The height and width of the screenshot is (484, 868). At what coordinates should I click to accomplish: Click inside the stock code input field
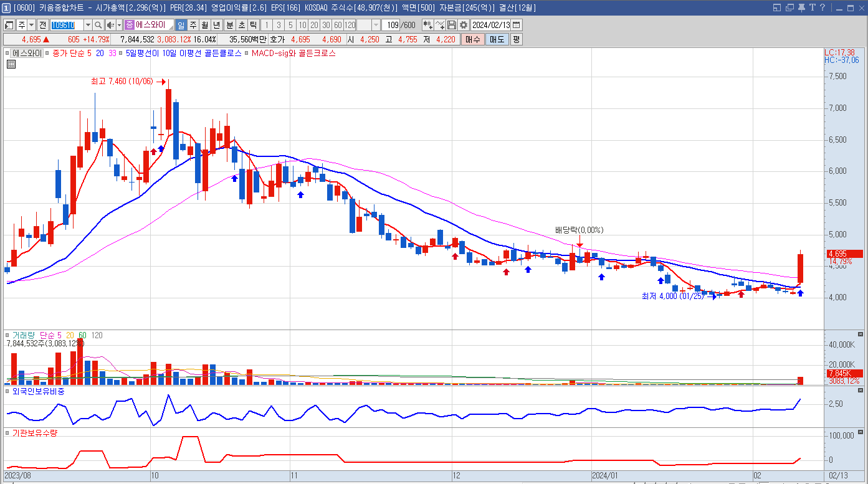(66, 25)
